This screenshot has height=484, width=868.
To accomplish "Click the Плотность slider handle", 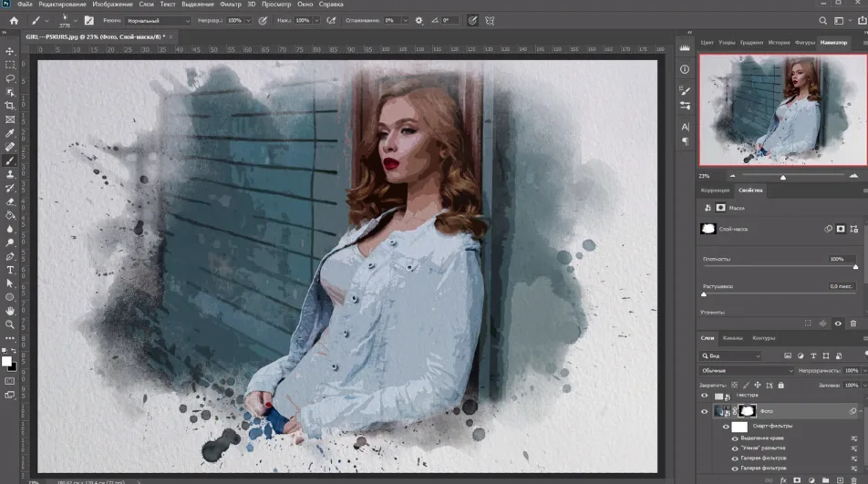I will 855,267.
